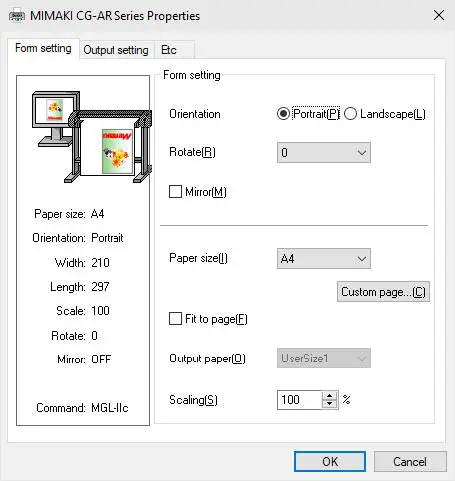Decrease Scaling with the down spinner arrow
The width and height of the screenshot is (455, 481).
point(329,404)
